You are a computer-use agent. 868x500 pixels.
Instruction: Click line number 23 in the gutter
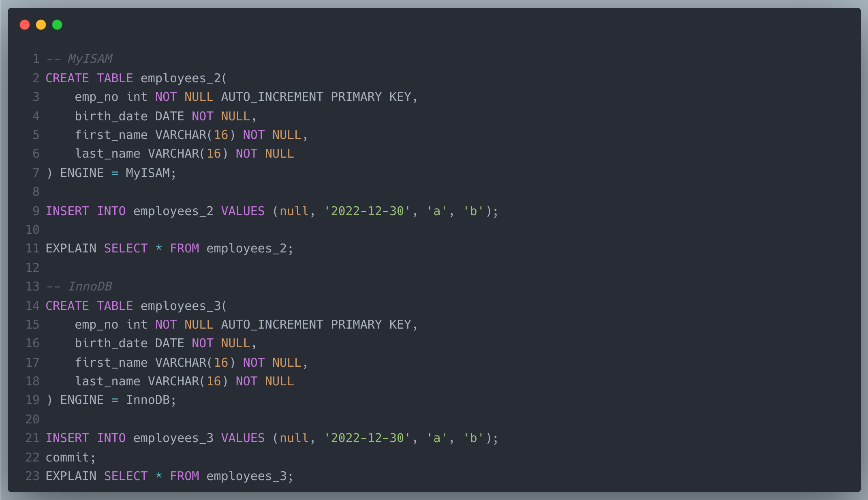(32, 476)
